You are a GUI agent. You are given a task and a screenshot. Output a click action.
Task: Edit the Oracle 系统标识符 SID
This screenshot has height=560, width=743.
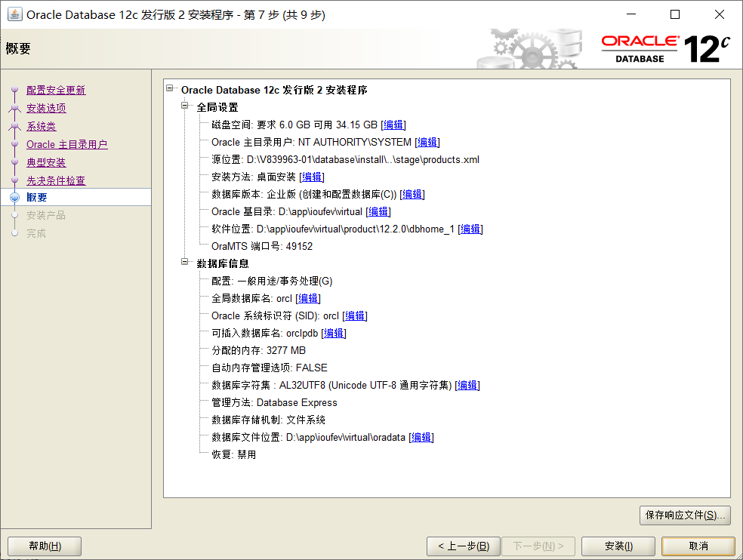[355, 315]
